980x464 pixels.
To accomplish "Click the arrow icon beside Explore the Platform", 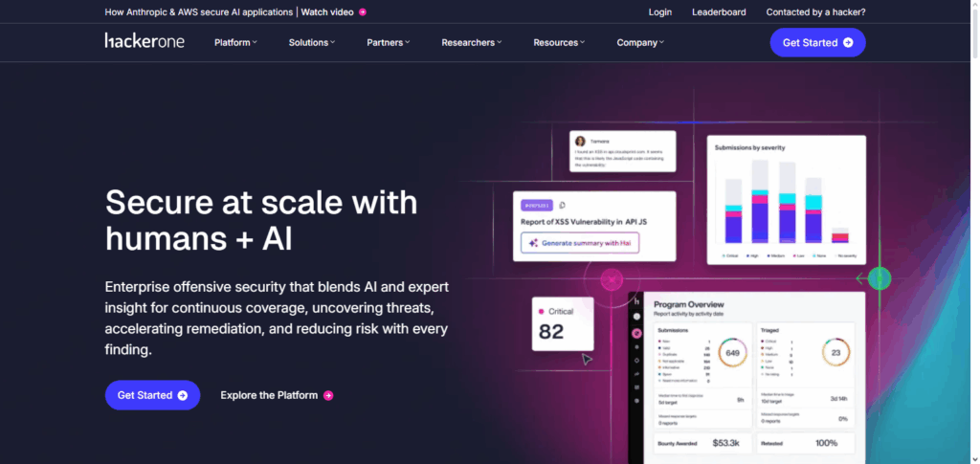I will 328,395.
